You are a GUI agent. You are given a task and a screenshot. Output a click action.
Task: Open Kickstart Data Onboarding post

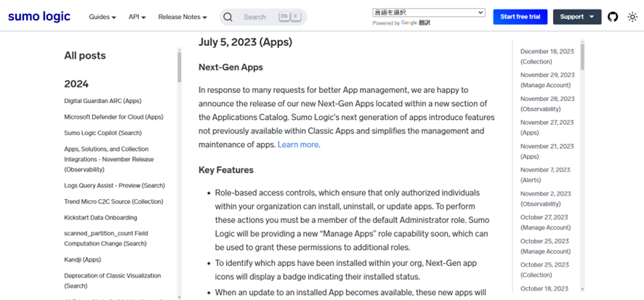[100, 217]
